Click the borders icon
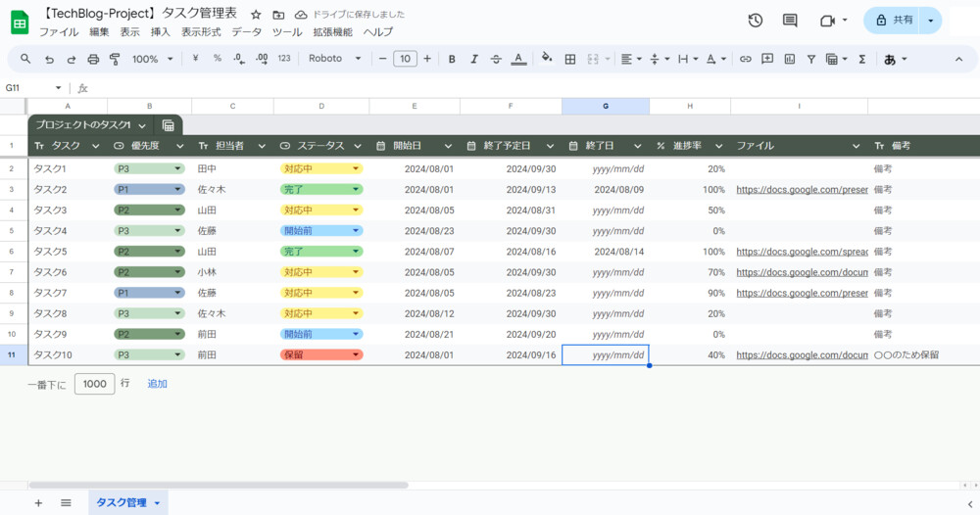This screenshot has width=980, height=515. pyautogui.click(x=570, y=59)
